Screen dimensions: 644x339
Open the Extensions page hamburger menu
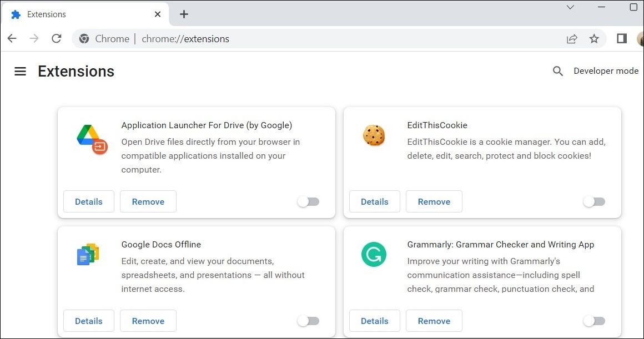20,71
